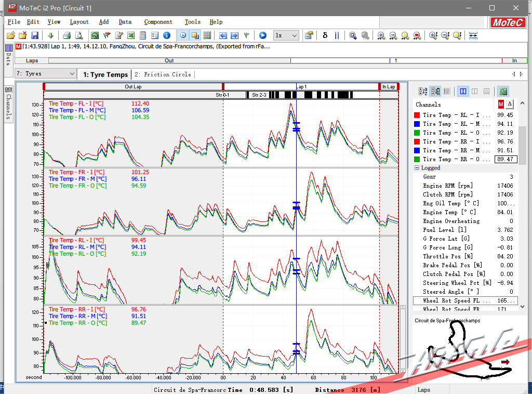Click yellow vertical zoom-to-fit icon
Screen dimensions: 532x394
click(x=457, y=35)
